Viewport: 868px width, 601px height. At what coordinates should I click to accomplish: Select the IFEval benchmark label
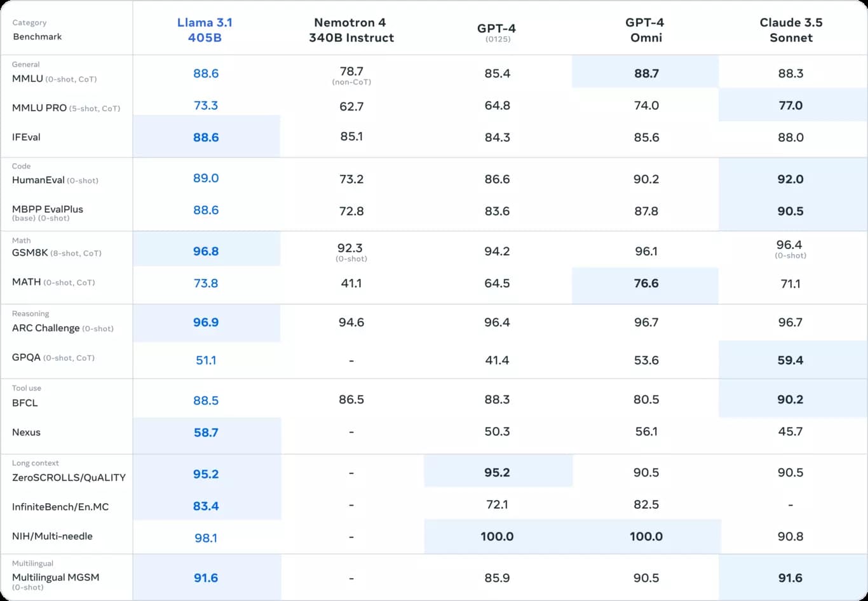(x=26, y=137)
